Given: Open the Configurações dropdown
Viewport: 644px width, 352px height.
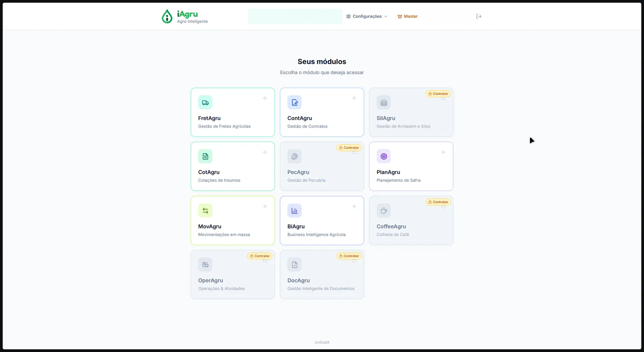Looking at the screenshot, I should [x=367, y=16].
